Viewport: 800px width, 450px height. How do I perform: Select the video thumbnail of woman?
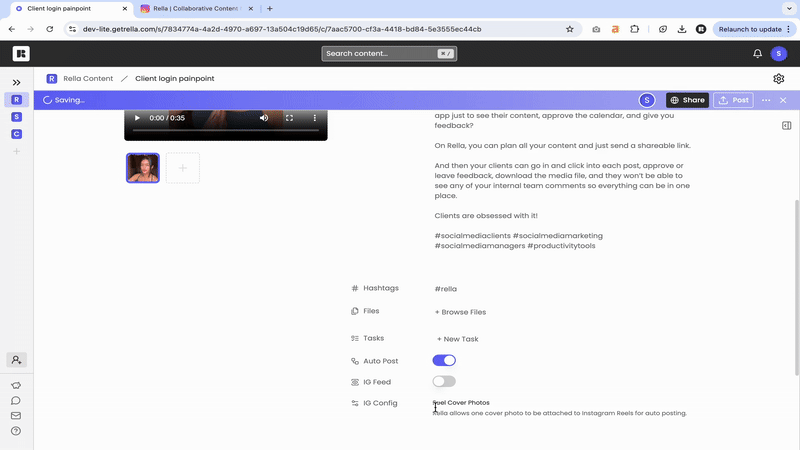pyautogui.click(x=143, y=168)
